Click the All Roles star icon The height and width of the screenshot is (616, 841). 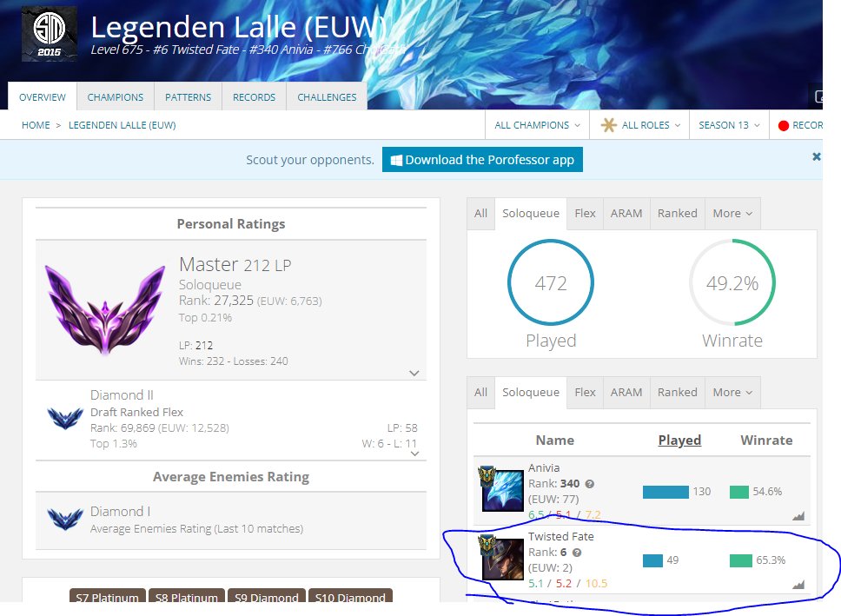(608, 125)
